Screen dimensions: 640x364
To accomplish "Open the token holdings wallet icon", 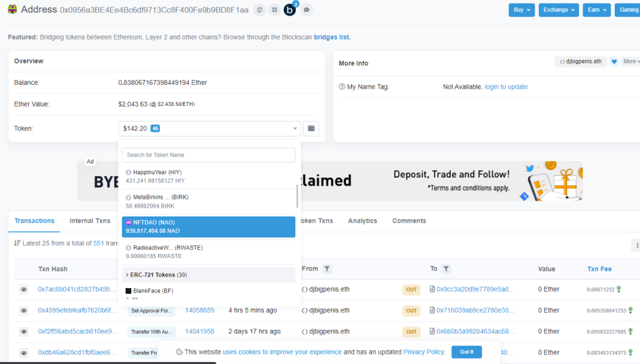I will tap(311, 128).
